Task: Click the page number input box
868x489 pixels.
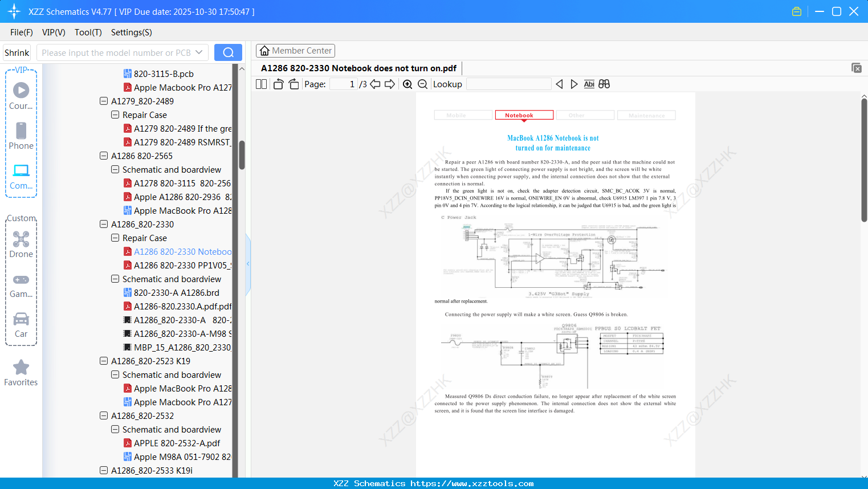Action: (x=344, y=84)
